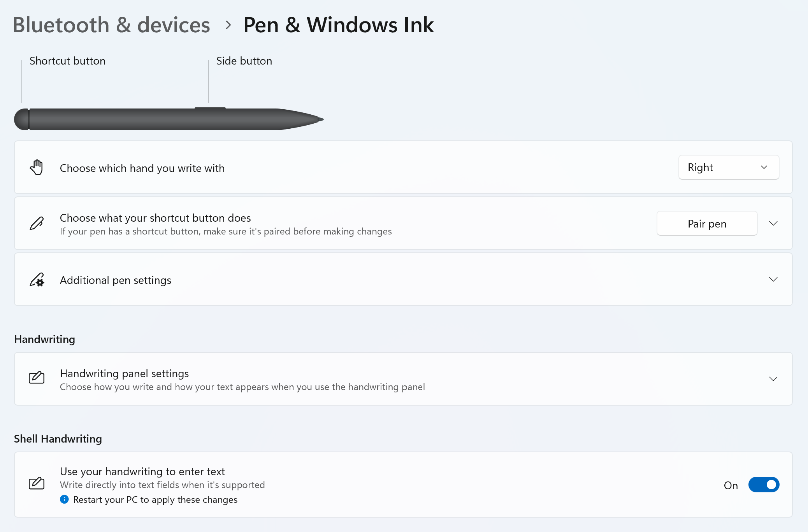
Task: Click the Pair pen button
Action: coord(706,223)
